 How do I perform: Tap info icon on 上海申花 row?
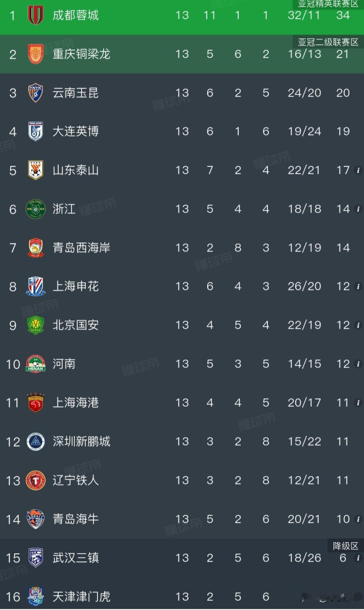[x=358, y=287]
